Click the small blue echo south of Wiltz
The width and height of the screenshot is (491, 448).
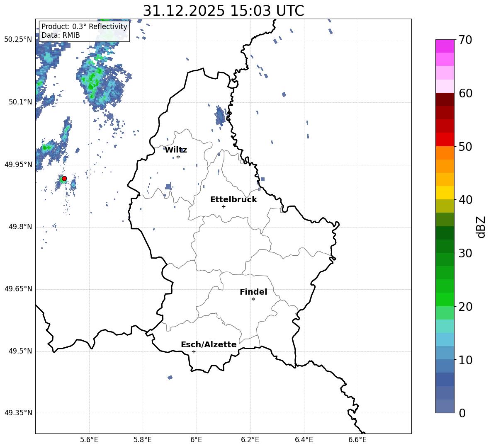click(x=168, y=187)
